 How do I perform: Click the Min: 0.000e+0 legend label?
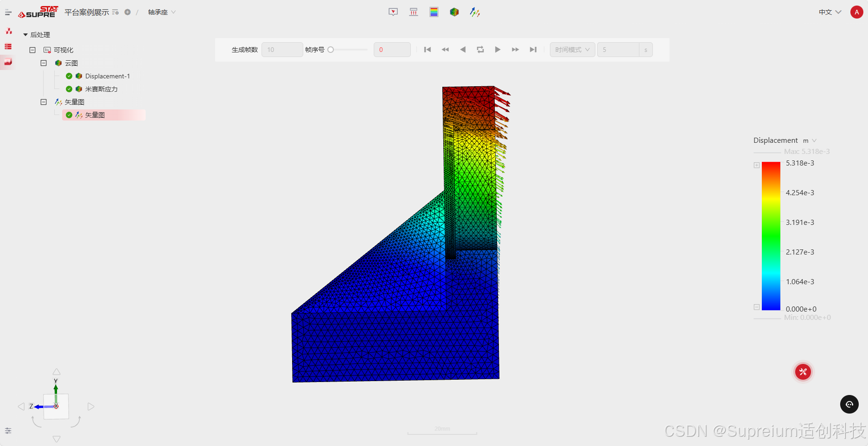click(x=807, y=318)
